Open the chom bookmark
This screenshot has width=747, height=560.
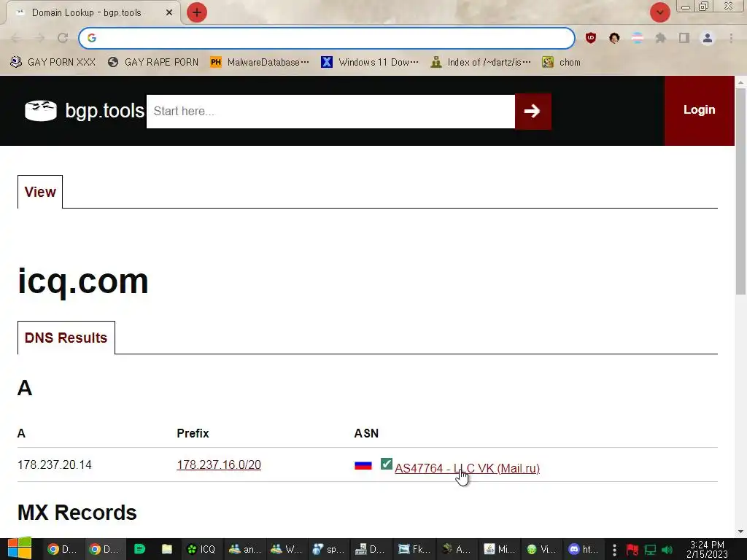pos(561,63)
